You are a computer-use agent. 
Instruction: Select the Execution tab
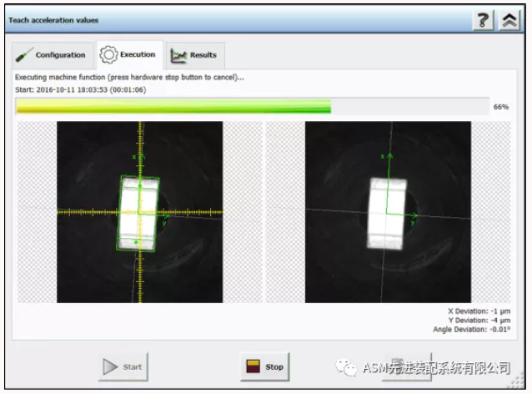pyautogui.click(x=130, y=55)
